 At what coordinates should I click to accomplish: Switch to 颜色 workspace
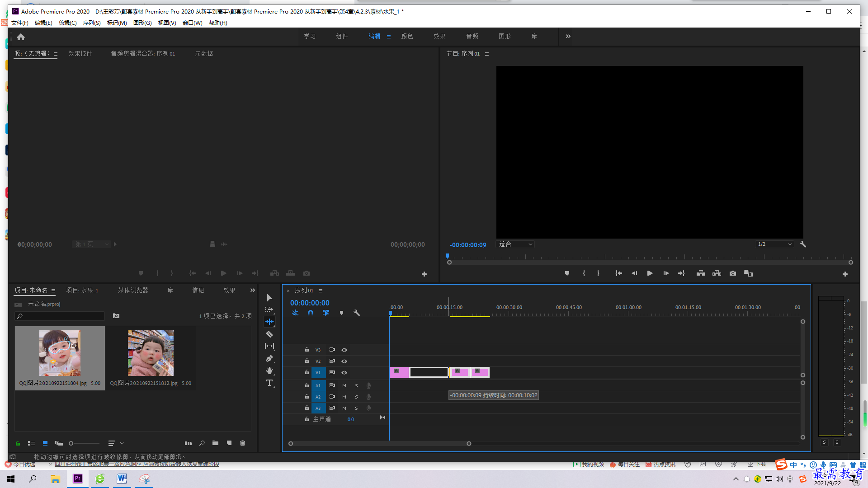(x=407, y=36)
